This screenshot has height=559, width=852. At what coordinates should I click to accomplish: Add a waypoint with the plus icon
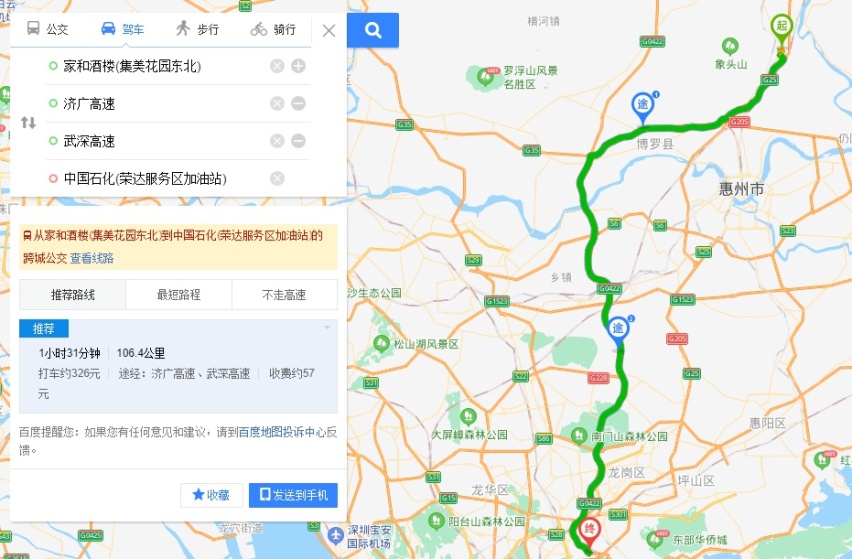pos(298,66)
